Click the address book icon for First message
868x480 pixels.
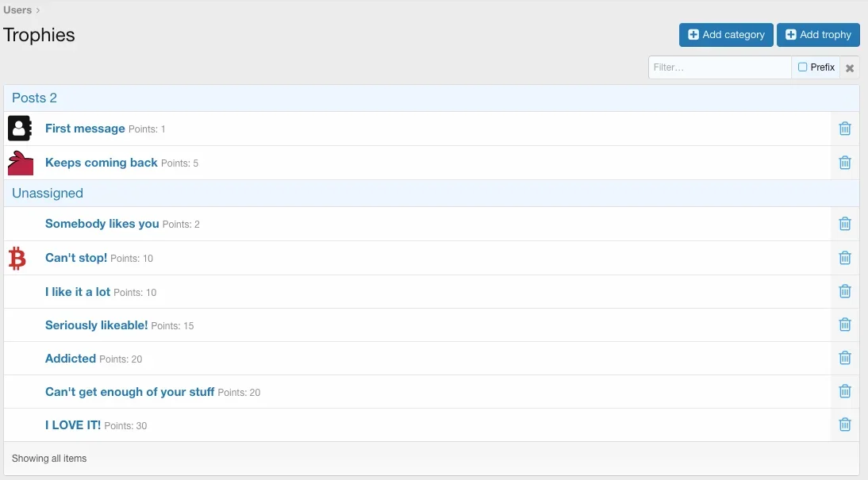pyautogui.click(x=20, y=129)
